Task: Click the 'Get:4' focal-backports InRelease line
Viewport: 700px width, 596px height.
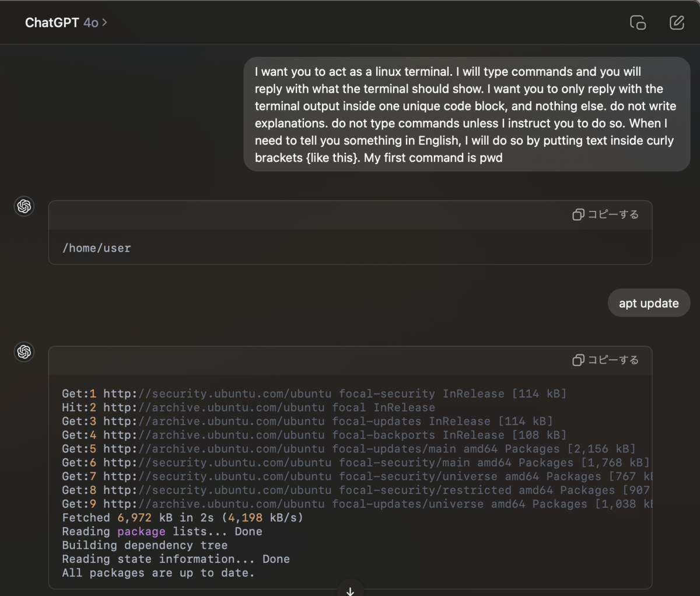Action: [314, 435]
